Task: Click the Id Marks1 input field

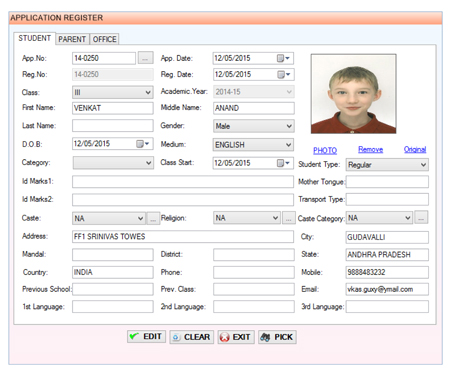Action: point(183,182)
